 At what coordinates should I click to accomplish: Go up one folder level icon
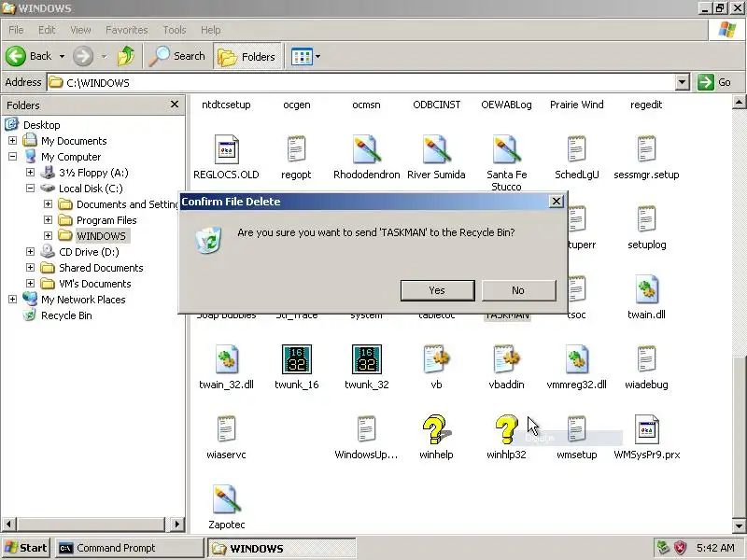point(126,56)
